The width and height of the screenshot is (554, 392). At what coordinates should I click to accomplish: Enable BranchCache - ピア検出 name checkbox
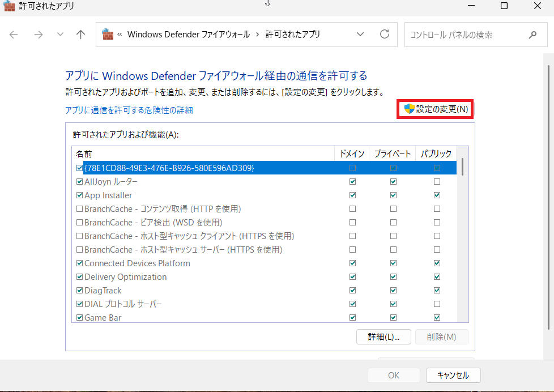[79, 222]
